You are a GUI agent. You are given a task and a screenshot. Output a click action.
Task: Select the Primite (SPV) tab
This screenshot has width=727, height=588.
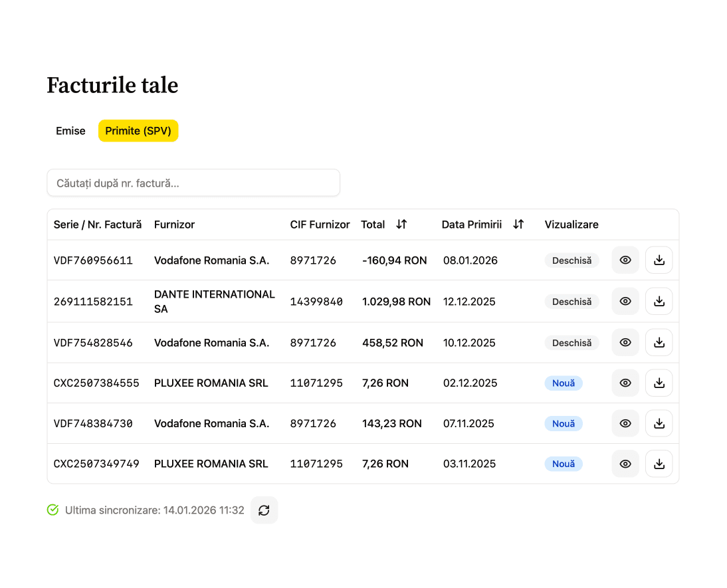[138, 131]
